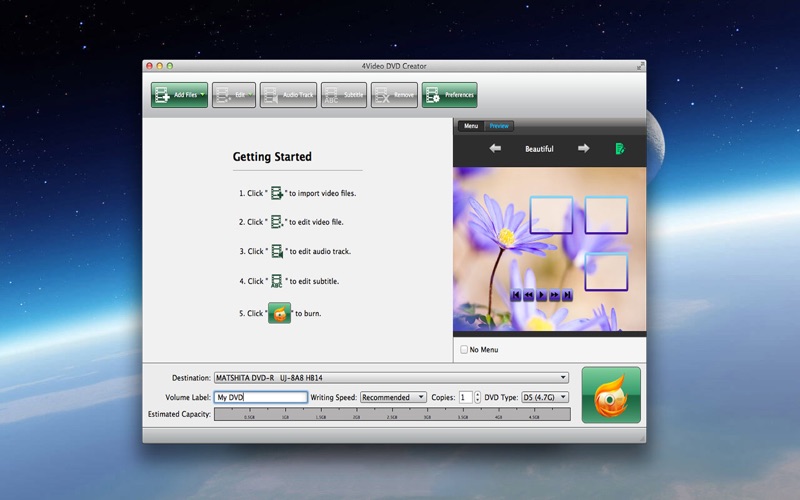
Task: Click the Estimated Capacity bar
Action: (x=392, y=414)
